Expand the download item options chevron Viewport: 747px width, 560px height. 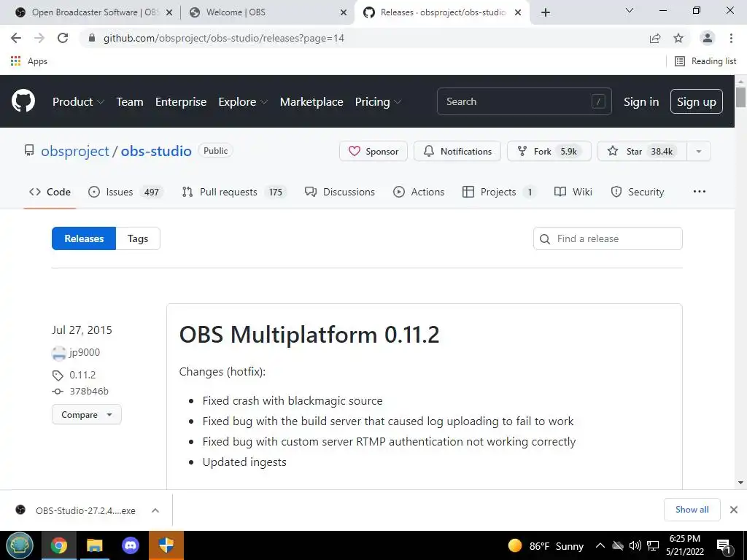tap(155, 510)
